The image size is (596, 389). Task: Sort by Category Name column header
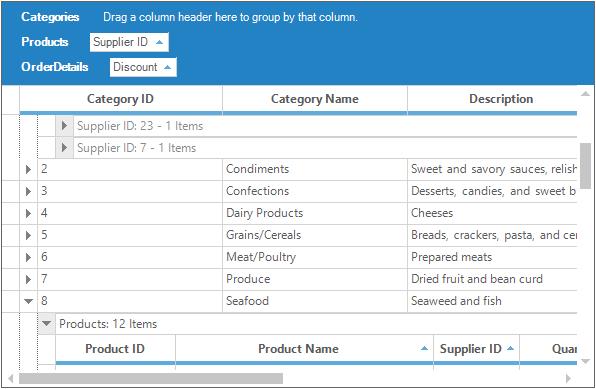click(x=315, y=99)
